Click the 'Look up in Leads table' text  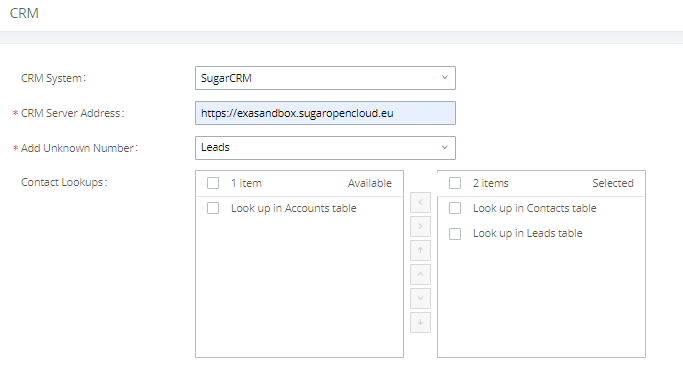[x=527, y=234]
